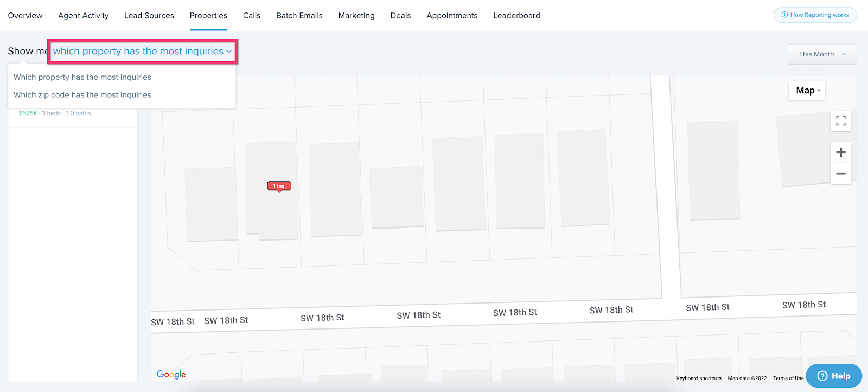
Task: Zoom in the map with plus icon
Action: pos(841,153)
